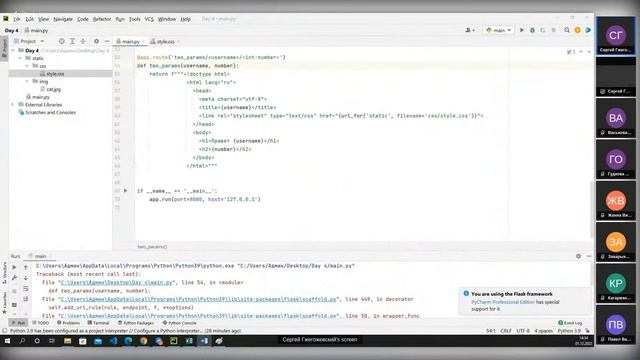Toggle soft-wrap icon in Run panel
The height and width of the screenshot is (360, 640).
[26, 289]
